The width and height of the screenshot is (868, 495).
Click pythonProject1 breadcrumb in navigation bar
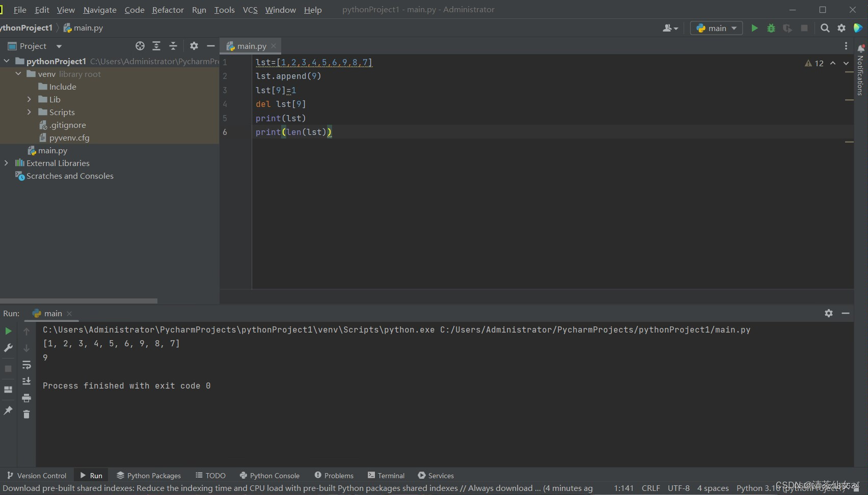[26, 28]
